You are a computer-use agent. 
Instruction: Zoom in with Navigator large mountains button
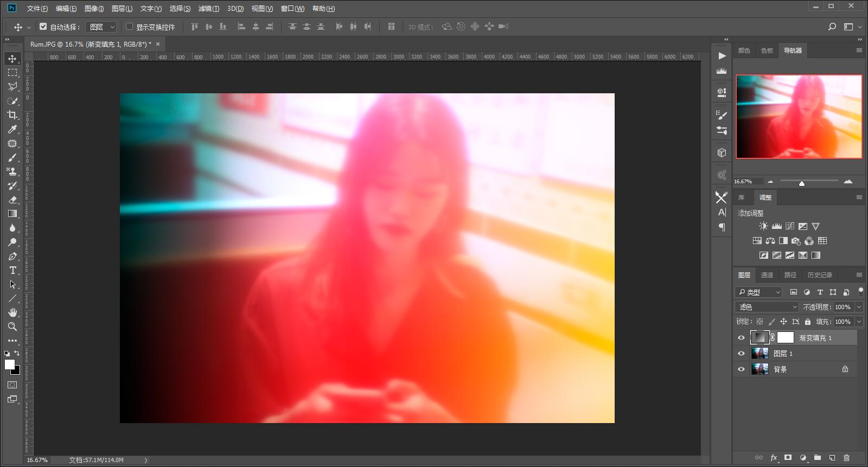(848, 181)
